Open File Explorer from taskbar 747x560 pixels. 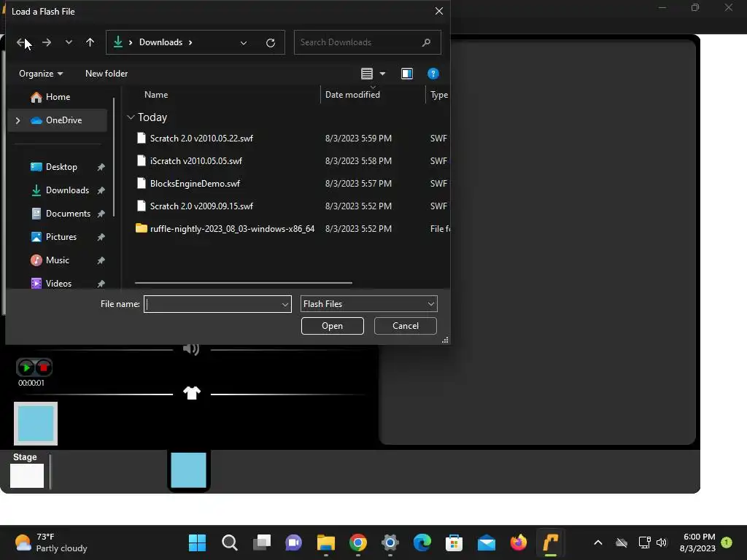click(326, 542)
